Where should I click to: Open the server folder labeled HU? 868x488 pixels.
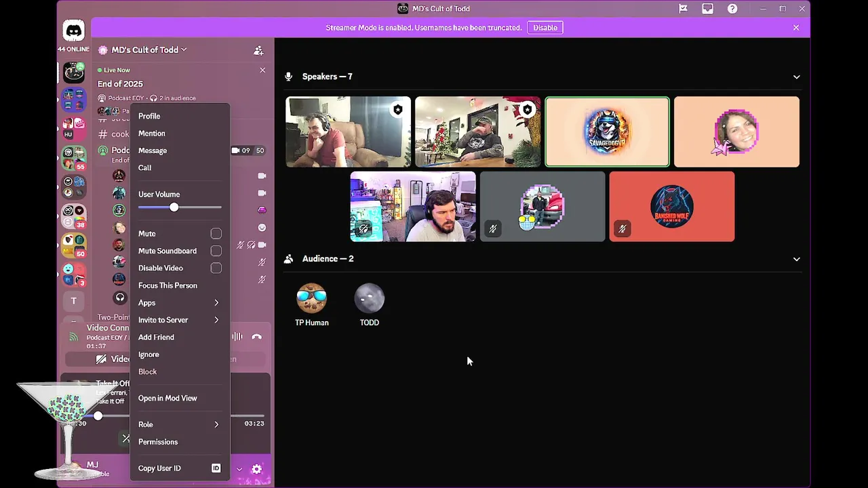(74, 128)
